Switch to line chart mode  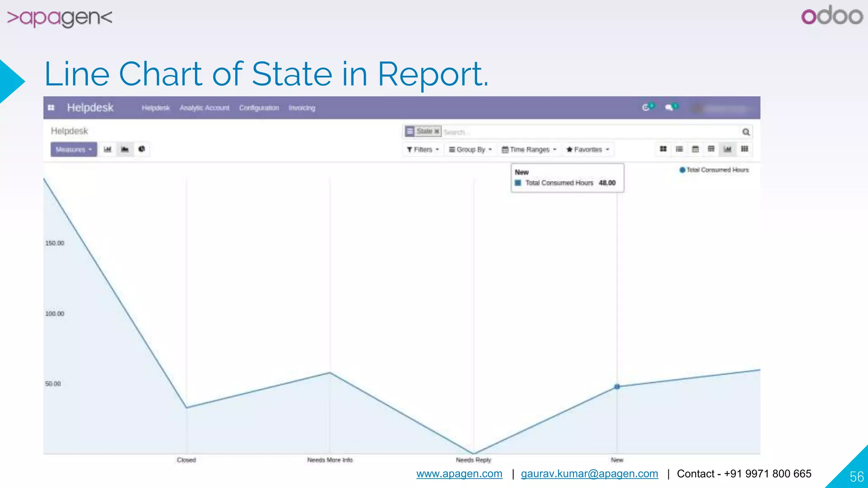tap(125, 149)
